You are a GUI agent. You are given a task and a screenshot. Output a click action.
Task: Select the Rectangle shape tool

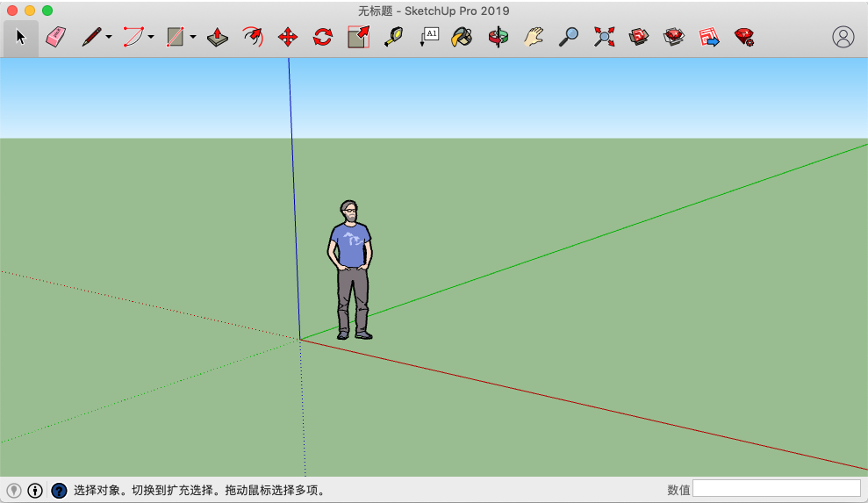coord(175,37)
